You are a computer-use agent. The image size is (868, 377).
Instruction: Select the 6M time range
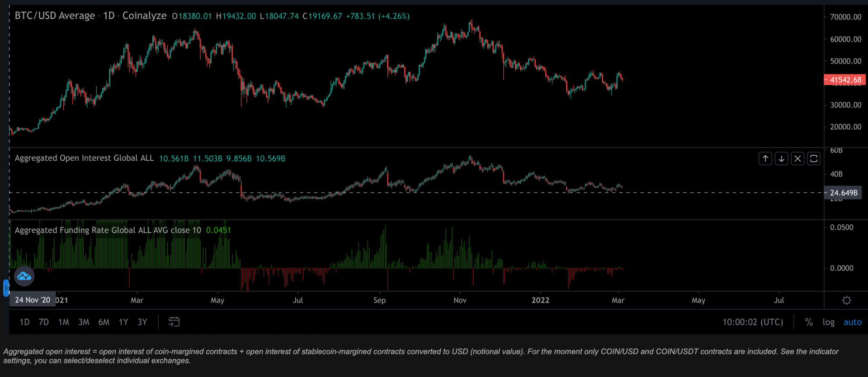pos(104,322)
